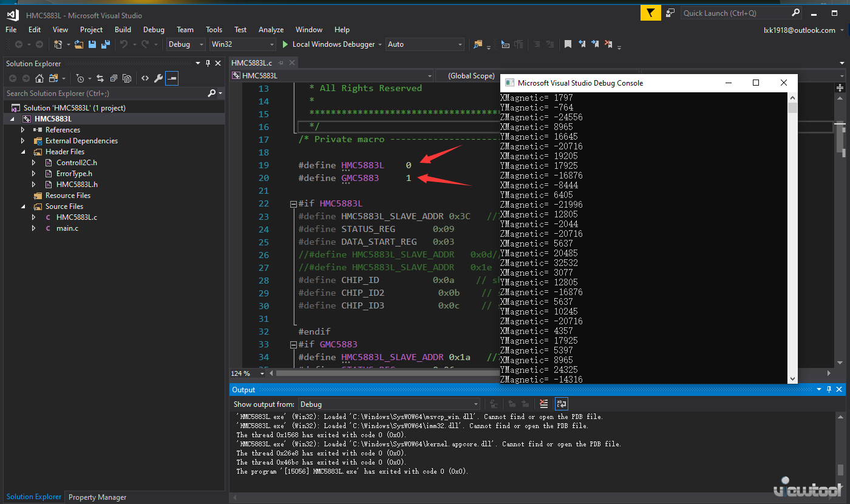This screenshot has width=850, height=504.
Task: Select HMC5883L.h header file
Action: click(x=77, y=185)
